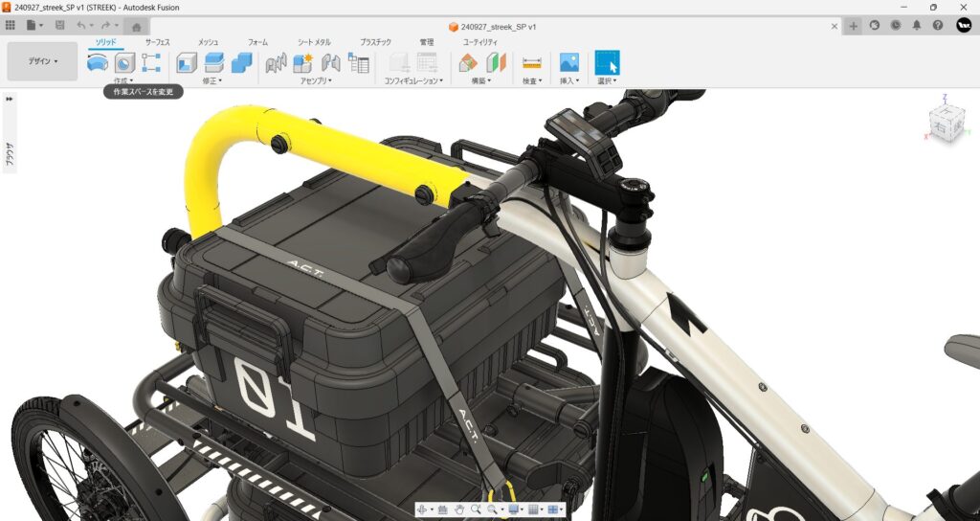980x521 pixels.
Task: Select the Hole tool in Create group
Action: point(124,62)
